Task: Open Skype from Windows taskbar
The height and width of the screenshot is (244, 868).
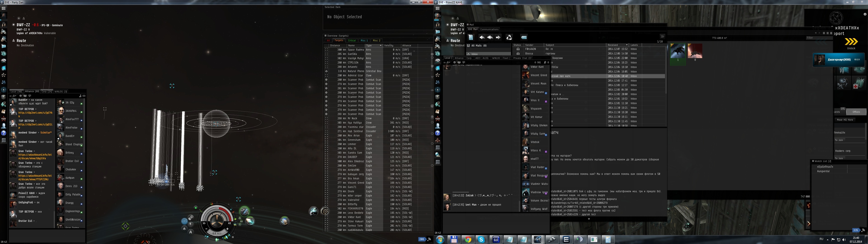Action: tap(481, 240)
